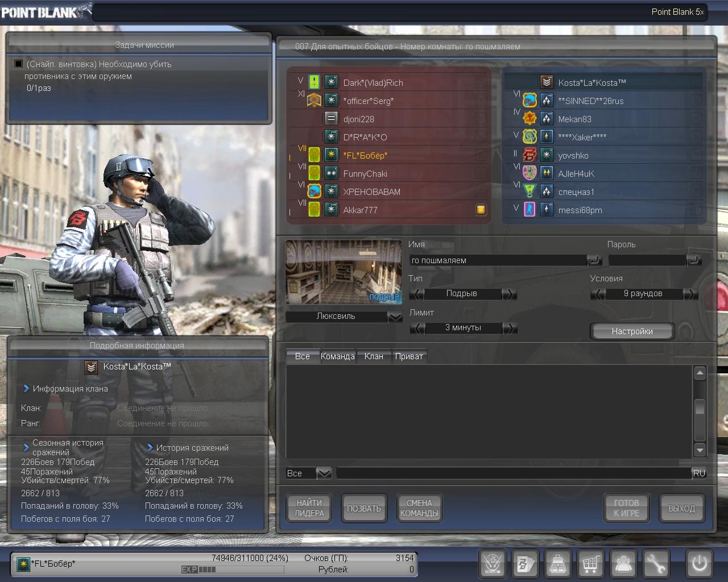Click the chat scrollbar down arrow
728x582 pixels.
click(x=700, y=450)
